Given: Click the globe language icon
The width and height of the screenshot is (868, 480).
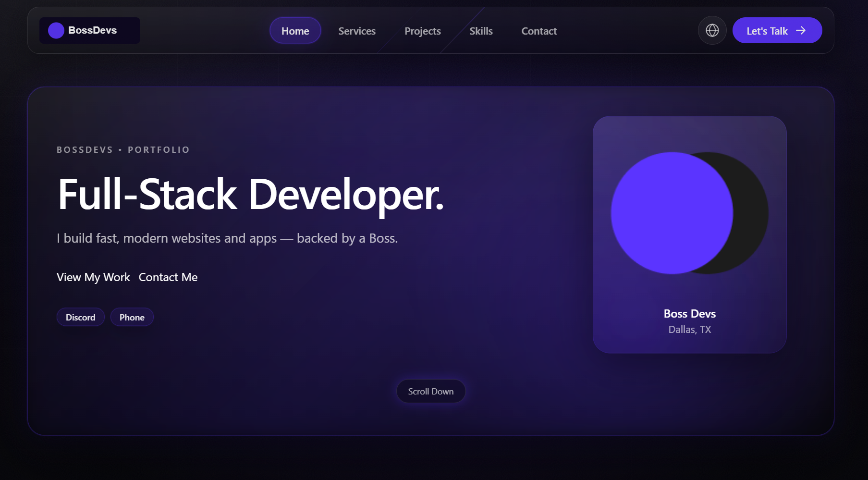Looking at the screenshot, I should pyautogui.click(x=712, y=30).
